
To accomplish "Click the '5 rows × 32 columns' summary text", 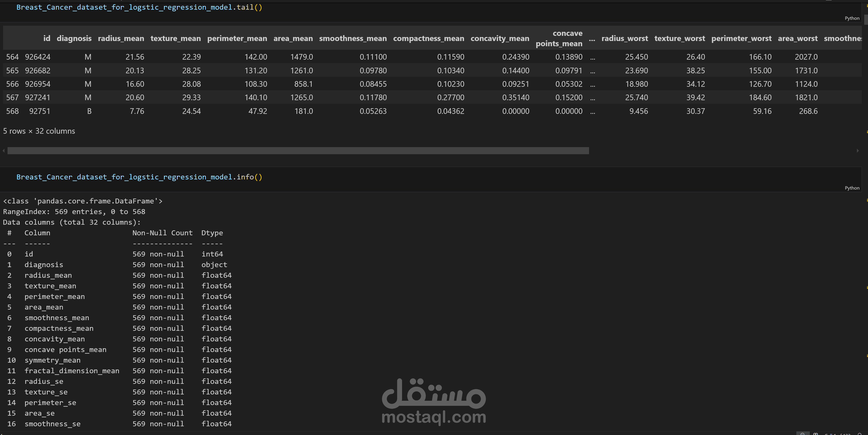I will 39,131.
